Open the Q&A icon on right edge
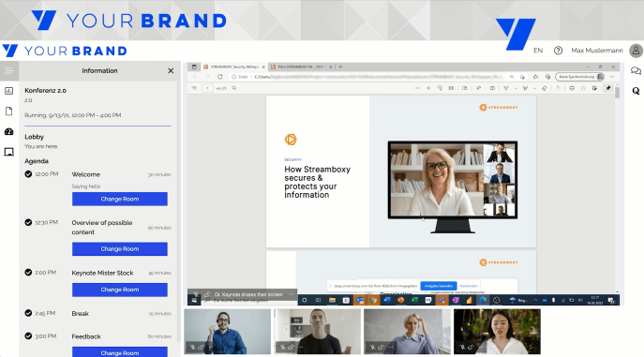 [x=636, y=91]
